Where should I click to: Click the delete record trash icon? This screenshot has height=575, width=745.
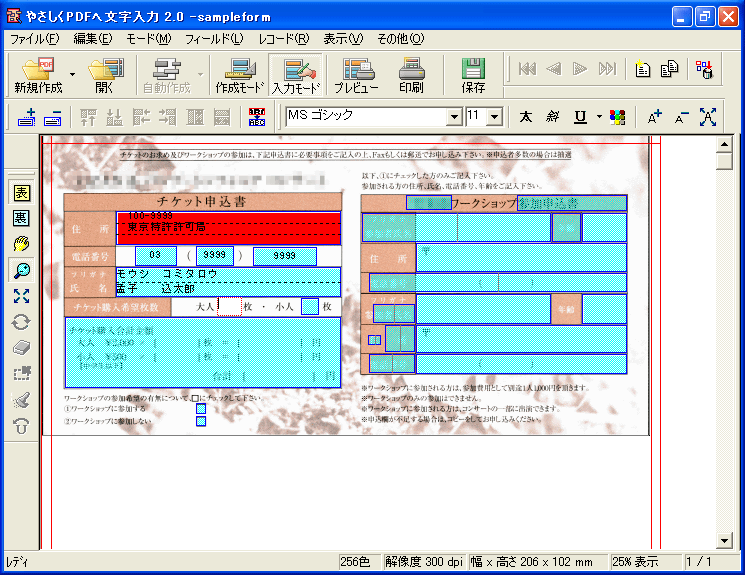(704, 69)
